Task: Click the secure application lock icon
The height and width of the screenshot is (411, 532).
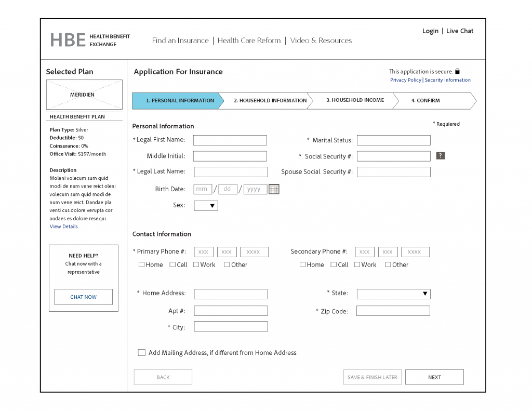Action: coord(457,71)
